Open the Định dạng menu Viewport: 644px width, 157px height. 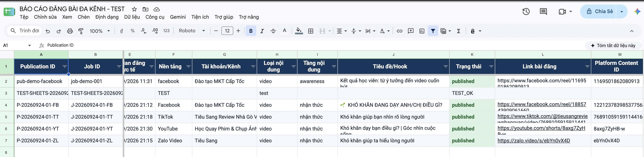click(107, 17)
